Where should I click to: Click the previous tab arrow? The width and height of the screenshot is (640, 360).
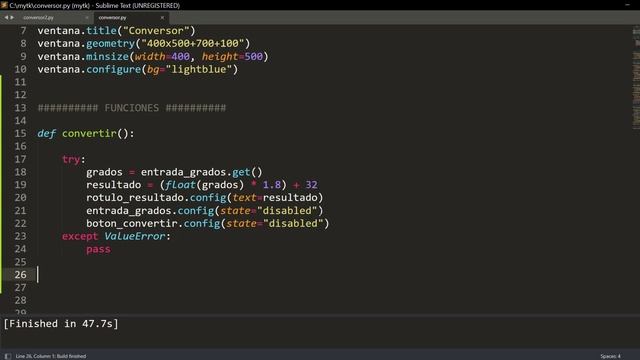pyautogui.click(x=6, y=18)
